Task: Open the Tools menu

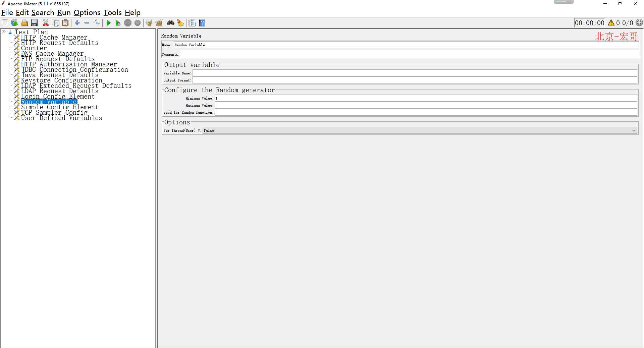Action: coord(112,13)
